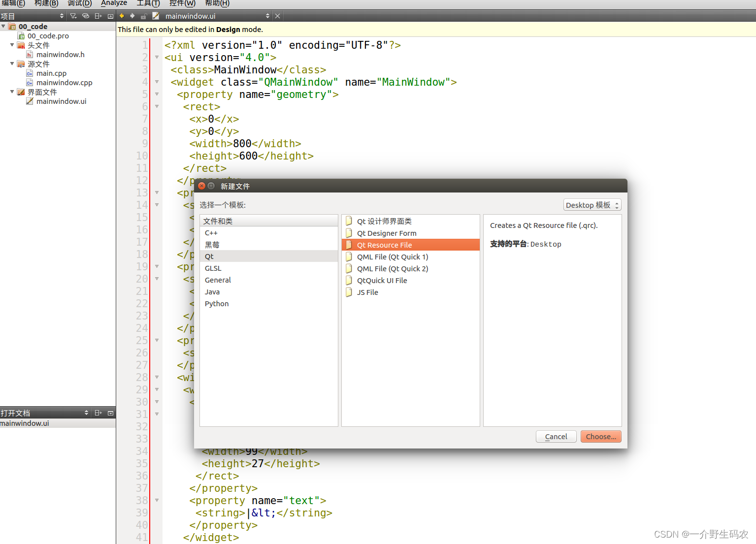Close the mainwindow.ui document with X
Image resolution: width=756 pixels, height=544 pixels.
(277, 16)
